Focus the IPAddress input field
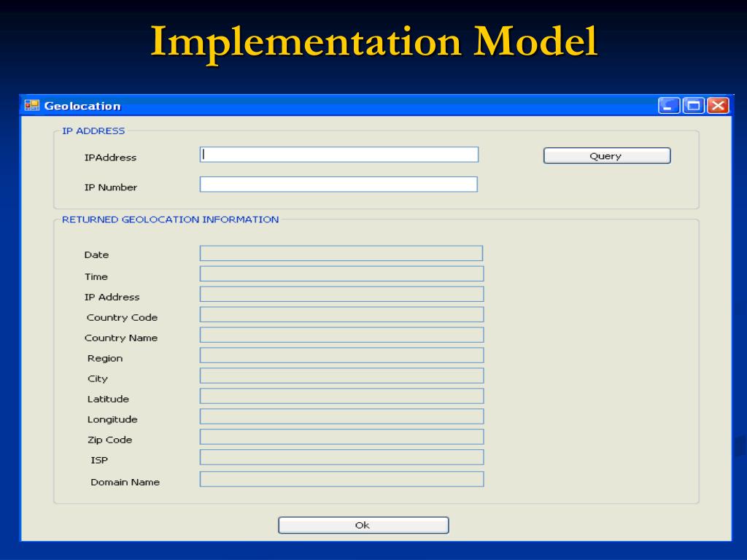 coord(339,155)
